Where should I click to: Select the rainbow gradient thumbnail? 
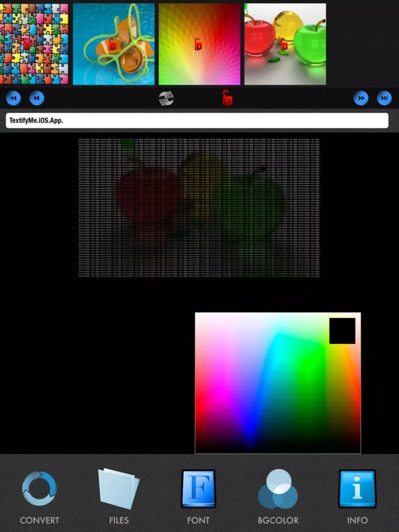(199, 44)
